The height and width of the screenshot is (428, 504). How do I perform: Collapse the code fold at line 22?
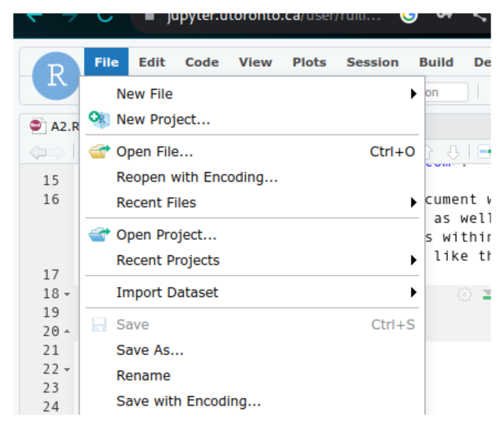click(67, 370)
